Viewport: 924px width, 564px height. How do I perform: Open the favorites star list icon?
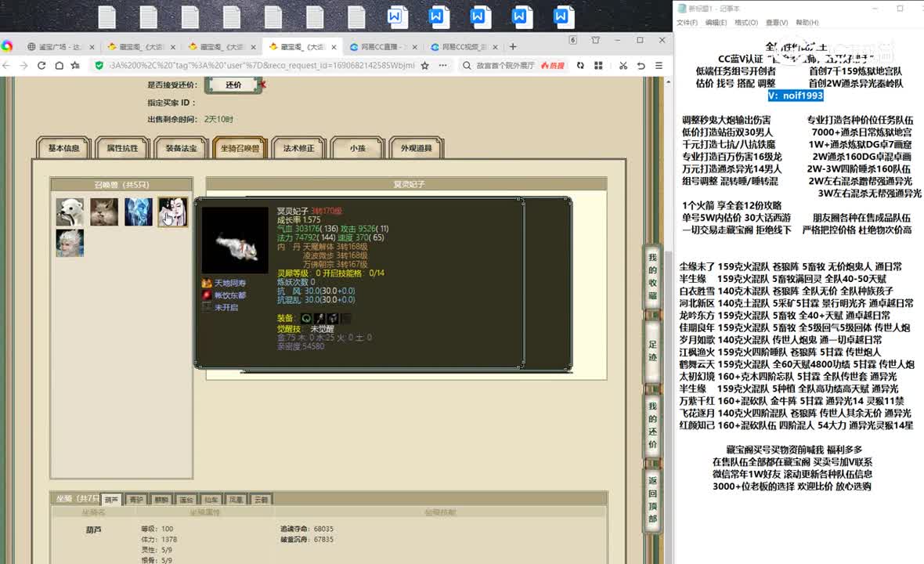[75, 66]
